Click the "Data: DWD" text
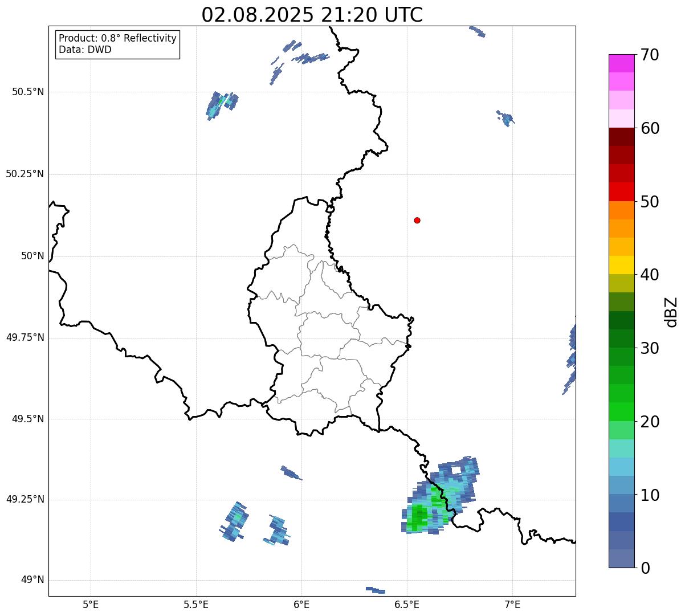Viewport: 685px width, 616px height. pos(85,50)
